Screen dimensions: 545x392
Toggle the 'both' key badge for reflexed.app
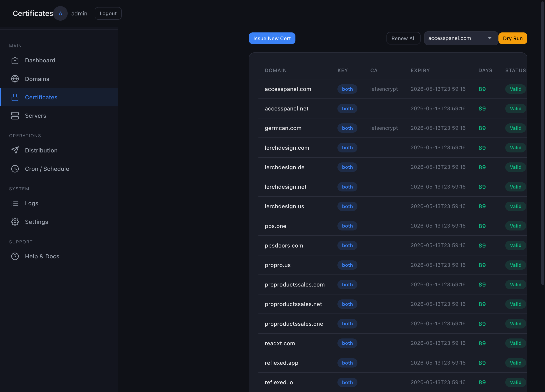pyautogui.click(x=347, y=363)
